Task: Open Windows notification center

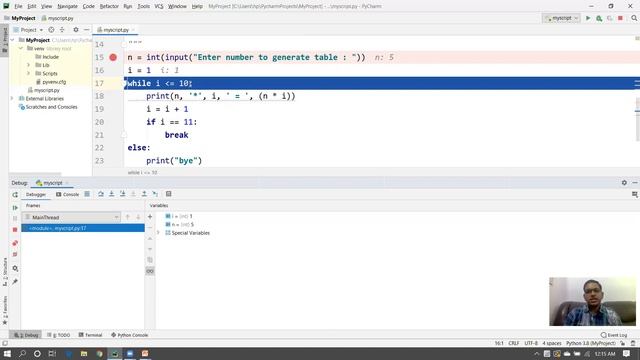Action: click(626, 353)
